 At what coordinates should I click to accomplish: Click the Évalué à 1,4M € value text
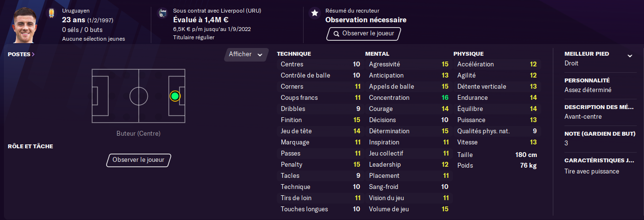(200, 20)
